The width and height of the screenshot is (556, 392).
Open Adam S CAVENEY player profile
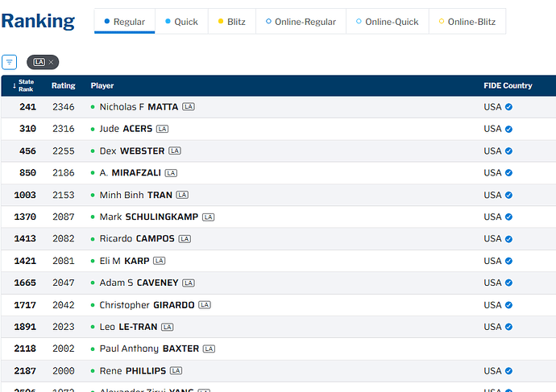pos(139,283)
